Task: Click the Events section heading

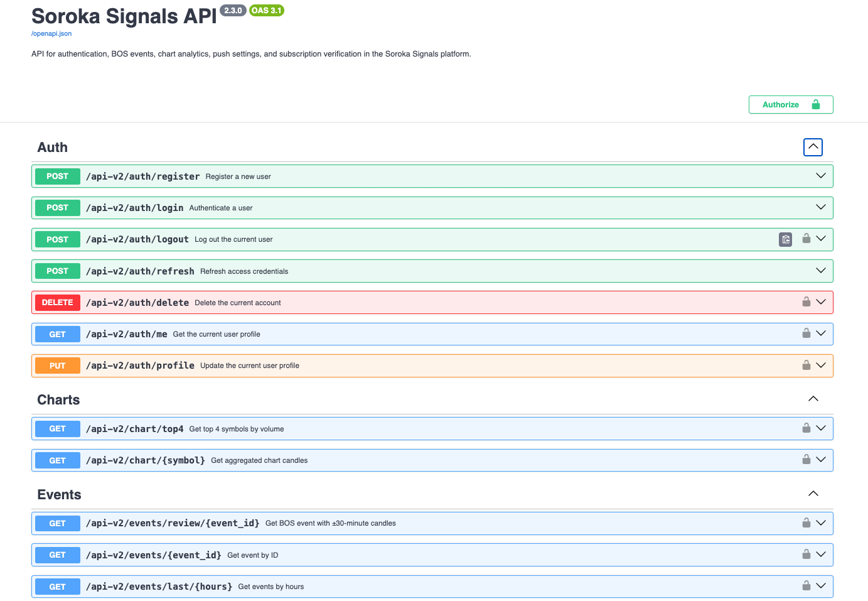Action: [59, 495]
